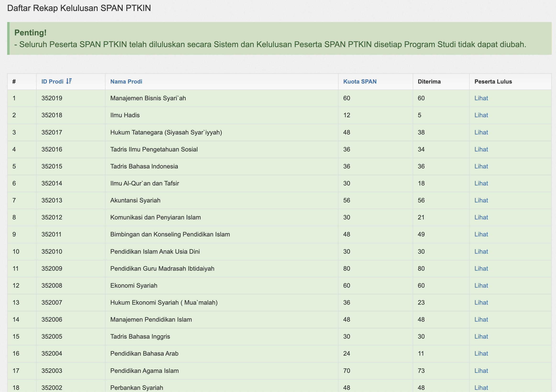Select Diterima value 5 for Ilmu Hadis

(420, 115)
